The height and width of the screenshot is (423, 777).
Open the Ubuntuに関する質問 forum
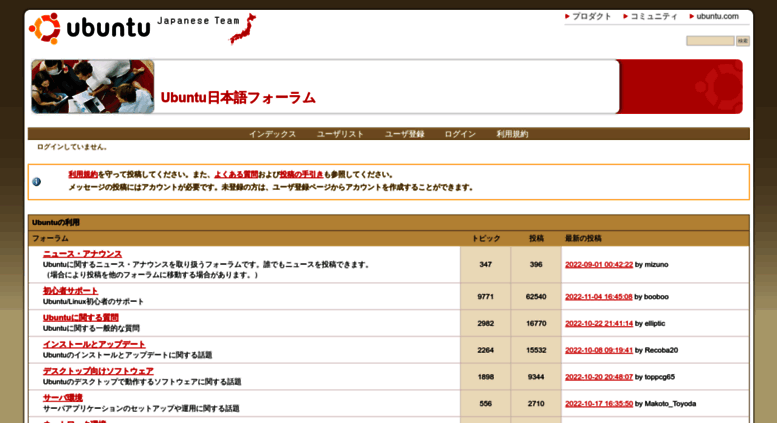pos(80,317)
